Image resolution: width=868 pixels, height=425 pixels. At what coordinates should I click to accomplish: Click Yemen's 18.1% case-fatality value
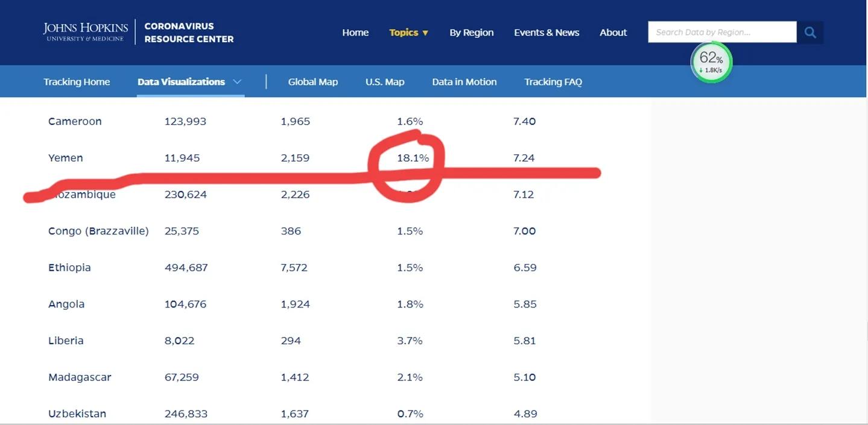click(413, 158)
